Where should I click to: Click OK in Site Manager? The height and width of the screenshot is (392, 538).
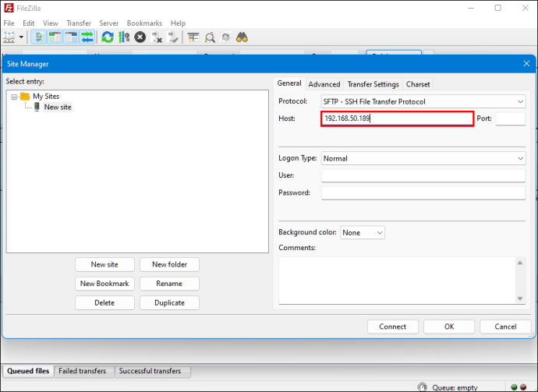pos(449,327)
